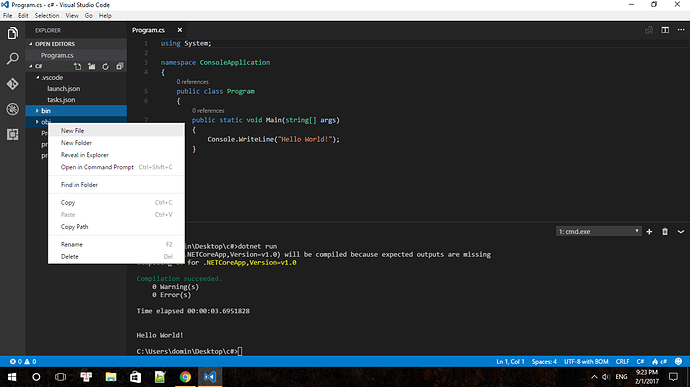Open the terminal selector 1: cmd.exe dropdown
The image size is (690, 387).
pos(598,231)
